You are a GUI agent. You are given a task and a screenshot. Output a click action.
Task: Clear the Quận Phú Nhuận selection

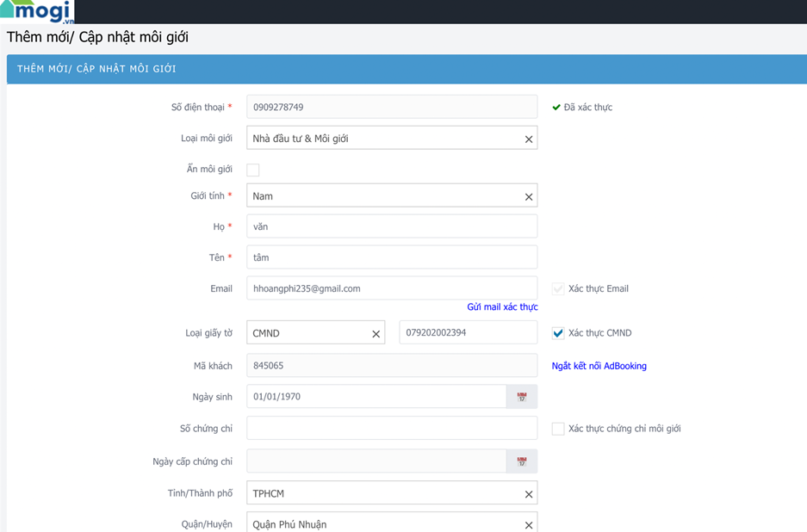(529, 524)
